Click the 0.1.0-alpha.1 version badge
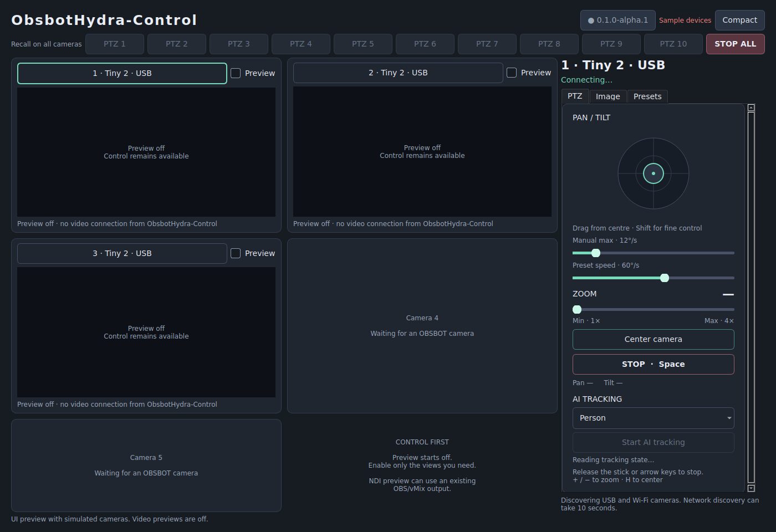 pyautogui.click(x=618, y=20)
